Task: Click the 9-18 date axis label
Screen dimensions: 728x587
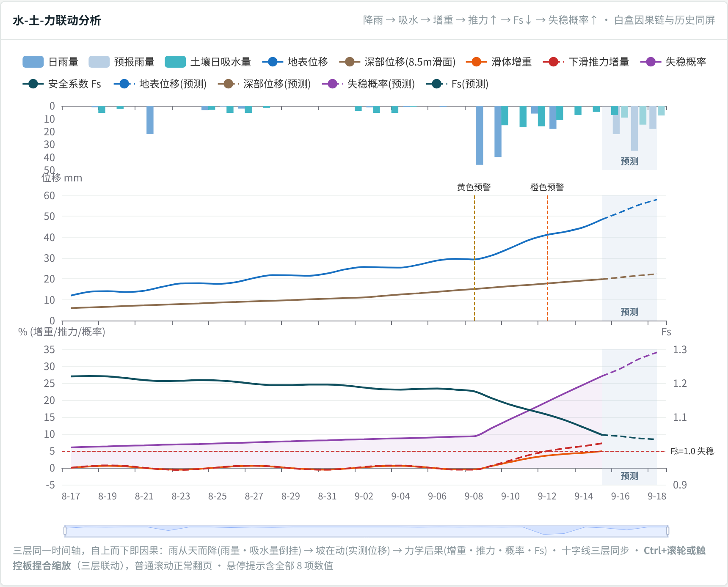Action: [657, 496]
